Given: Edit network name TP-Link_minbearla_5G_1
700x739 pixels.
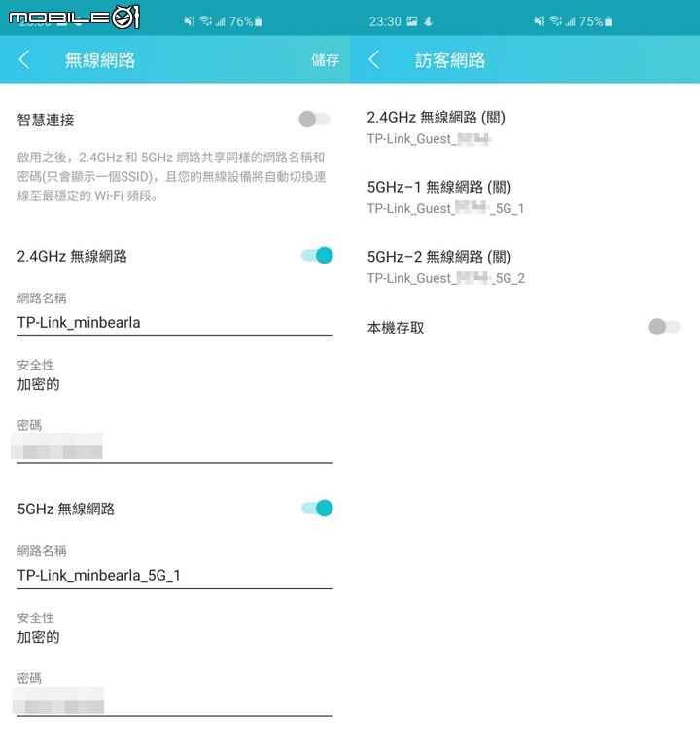Looking at the screenshot, I should (x=175, y=576).
